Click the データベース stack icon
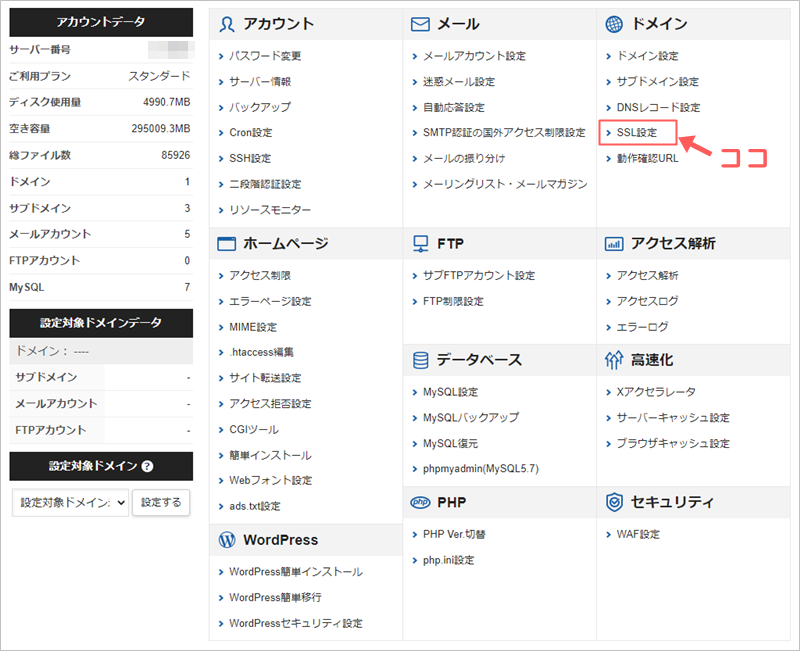 [x=420, y=360]
